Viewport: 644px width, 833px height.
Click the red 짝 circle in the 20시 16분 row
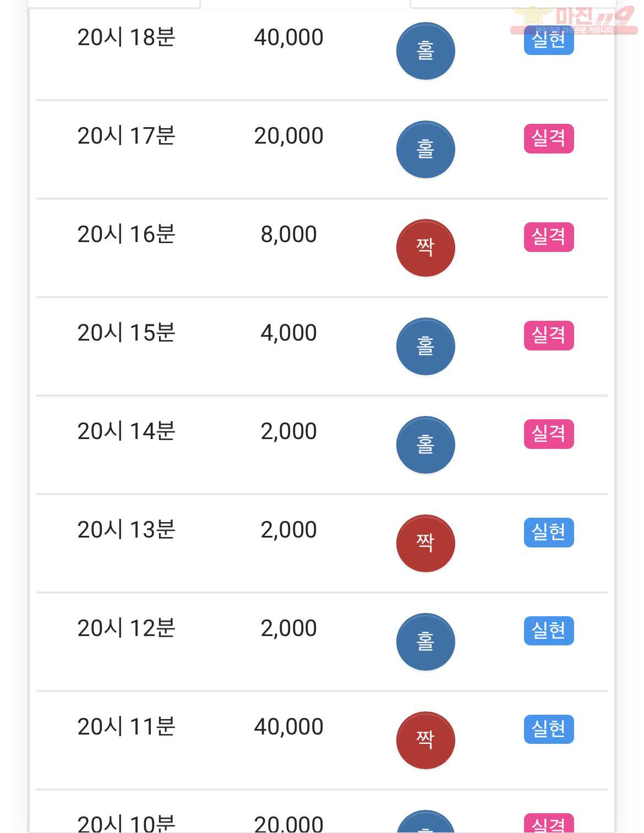(x=425, y=248)
